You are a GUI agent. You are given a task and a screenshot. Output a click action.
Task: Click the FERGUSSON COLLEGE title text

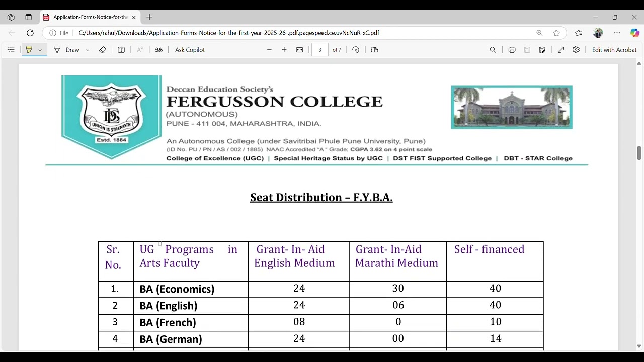click(275, 102)
